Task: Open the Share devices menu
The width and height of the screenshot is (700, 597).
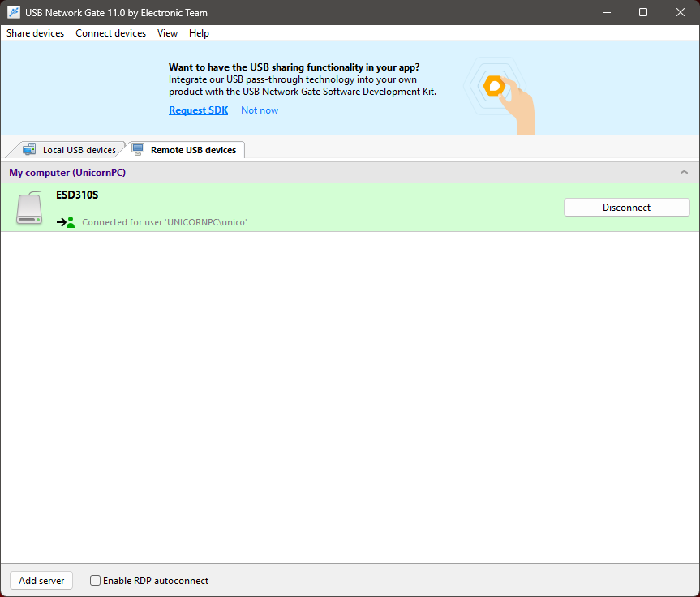Action: tap(35, 33)
